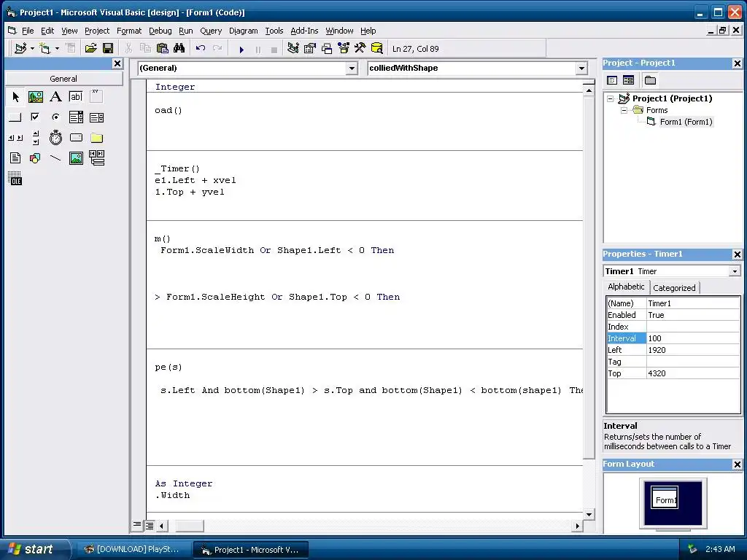The width and height of the screenshot is (747, 560).
Task: Open the File menu
Action: tap(28, 31)
